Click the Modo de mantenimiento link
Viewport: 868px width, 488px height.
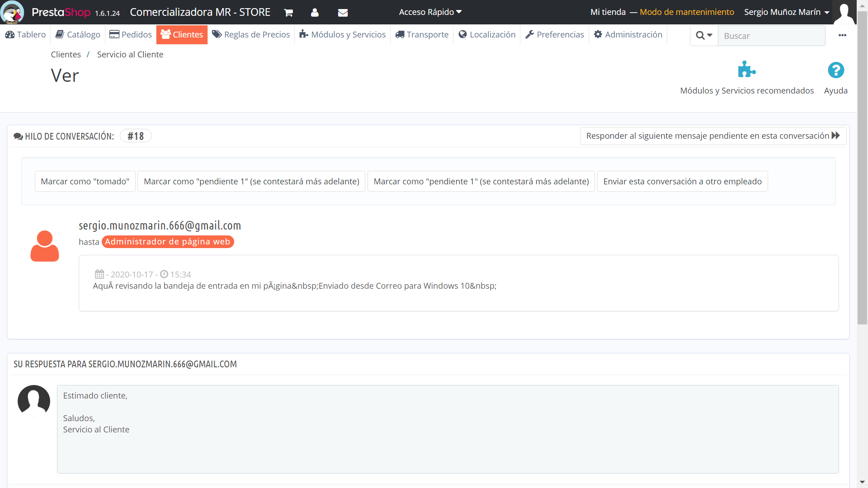pos(687,12)
